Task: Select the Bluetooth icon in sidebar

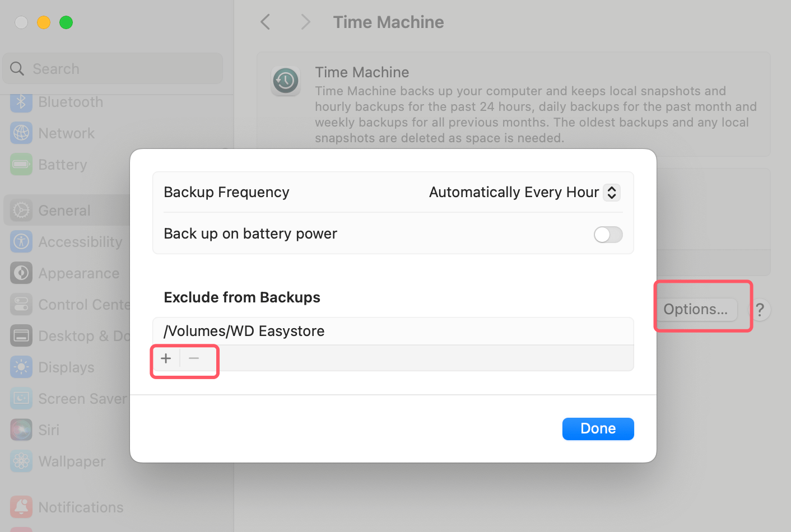Action: click(x=21, y=102)
